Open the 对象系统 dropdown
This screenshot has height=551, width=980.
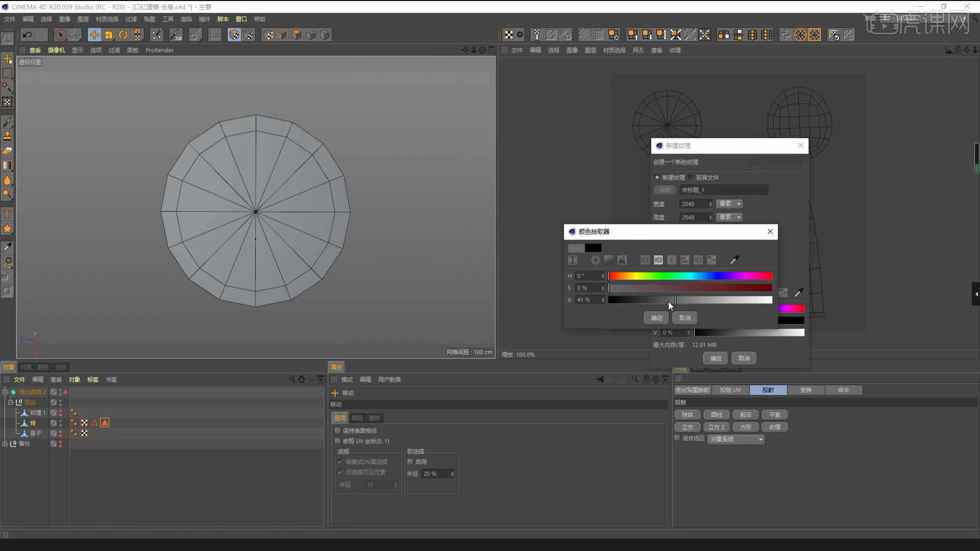[x=736, y=439]
